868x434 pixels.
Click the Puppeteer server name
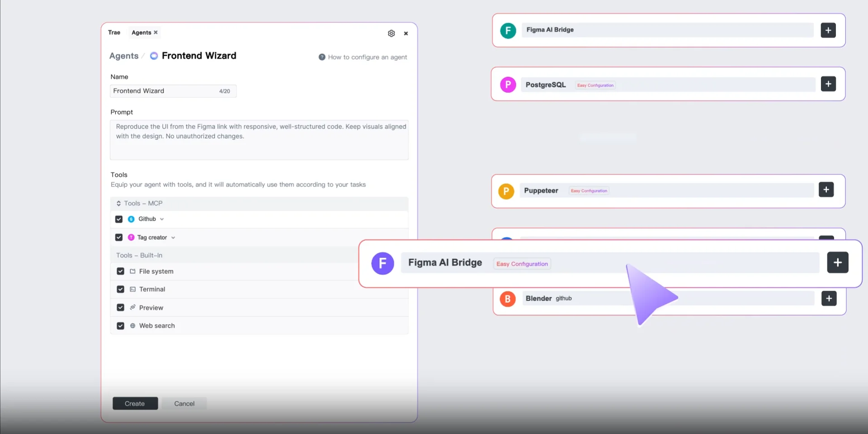(541, 191)
